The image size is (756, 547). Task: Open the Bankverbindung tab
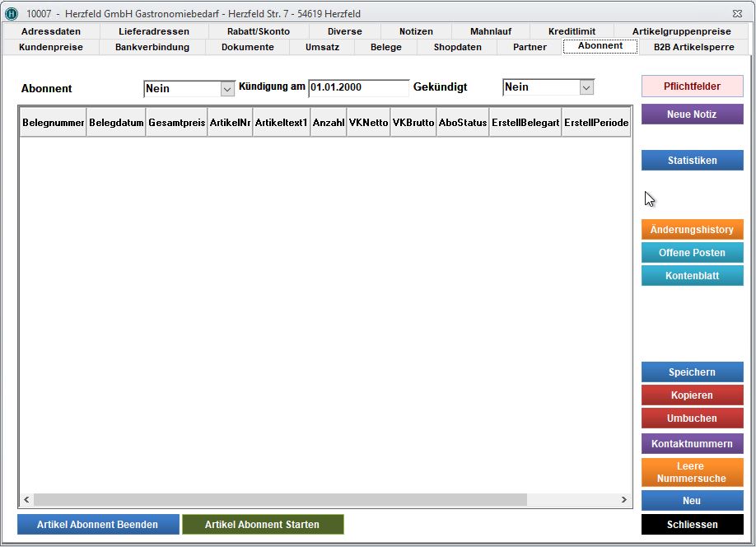click(x=152, y=47)
